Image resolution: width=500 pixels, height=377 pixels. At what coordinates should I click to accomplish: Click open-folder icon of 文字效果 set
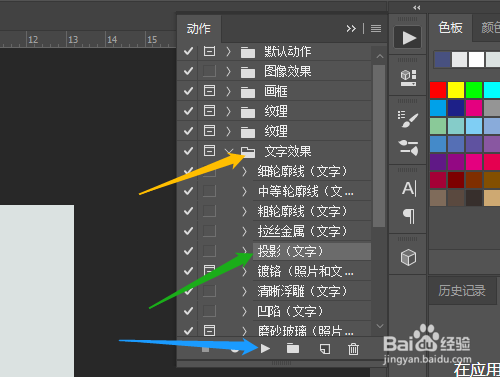[248, 152]
